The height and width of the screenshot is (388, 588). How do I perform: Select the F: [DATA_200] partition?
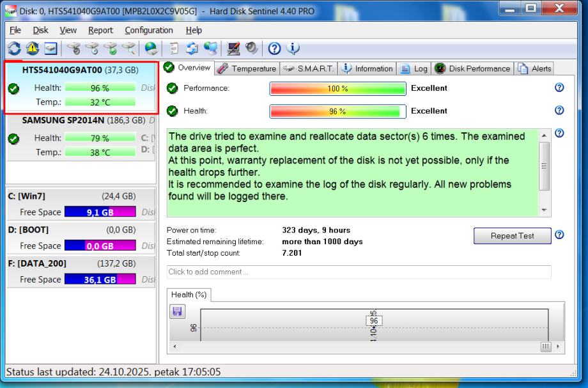pos(81,272)
